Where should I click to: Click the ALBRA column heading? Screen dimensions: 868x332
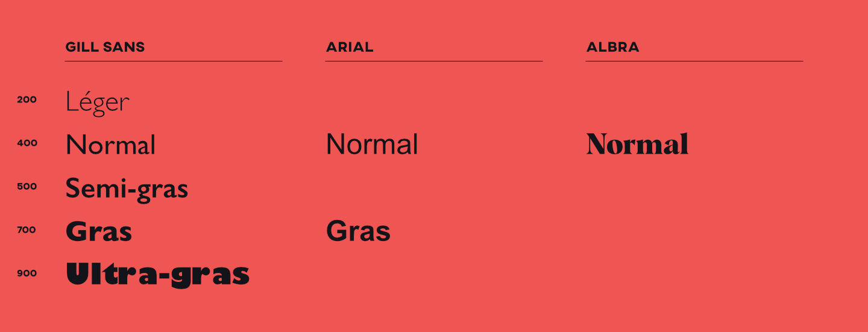point(612,47)
